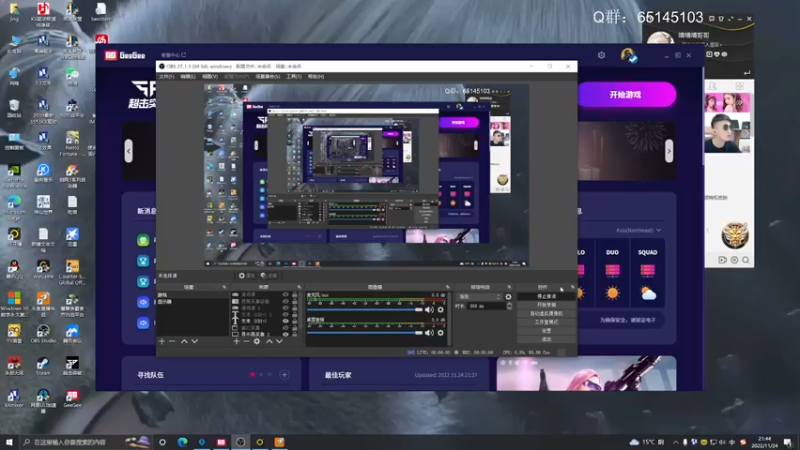Toggle visibility of window capture source
Image resolution: width=800 pixels, height=450 pixels.
pos(286,328)
